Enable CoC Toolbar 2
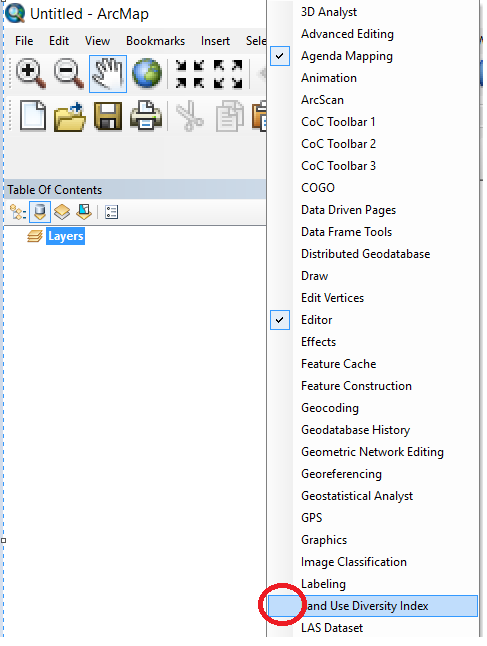The width and height of the screenshot is (487, 646). [x=373, y=144]
